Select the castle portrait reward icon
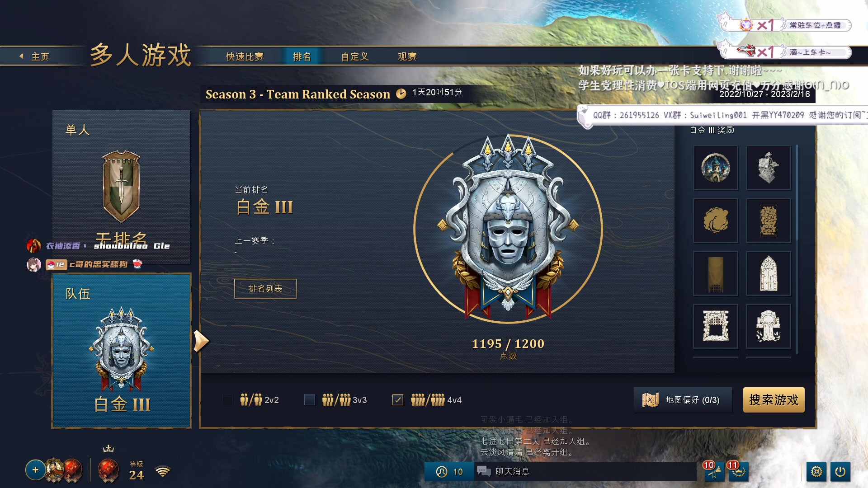 coord(716,168)
